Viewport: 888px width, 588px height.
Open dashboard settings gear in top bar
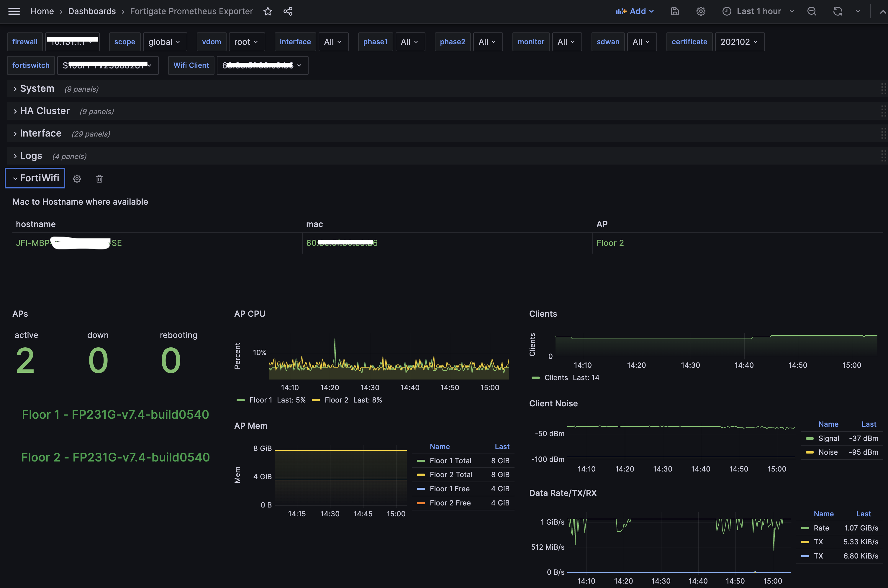pos(700,11)
